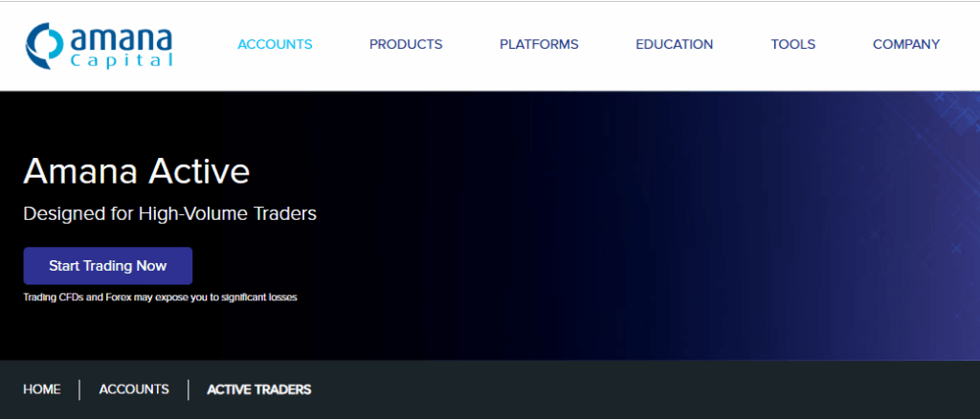Open the ACCOUNTS navigation menu

275,44
